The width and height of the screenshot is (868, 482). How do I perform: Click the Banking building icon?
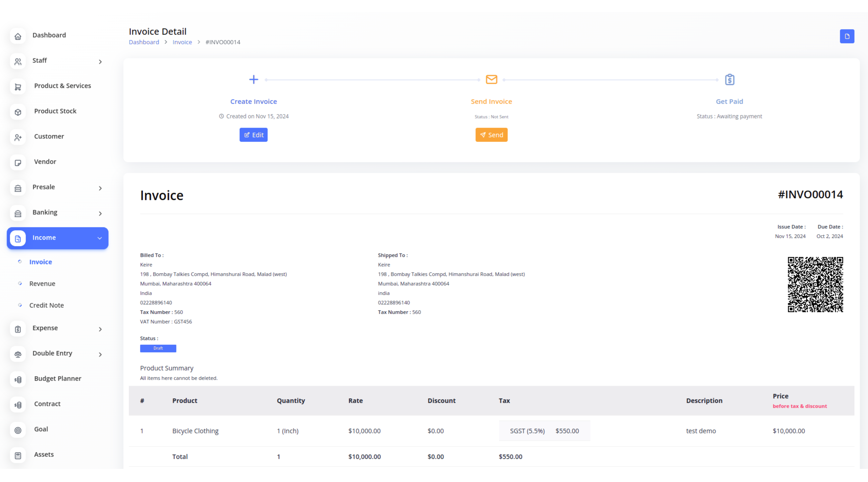[x=18, y=213]
